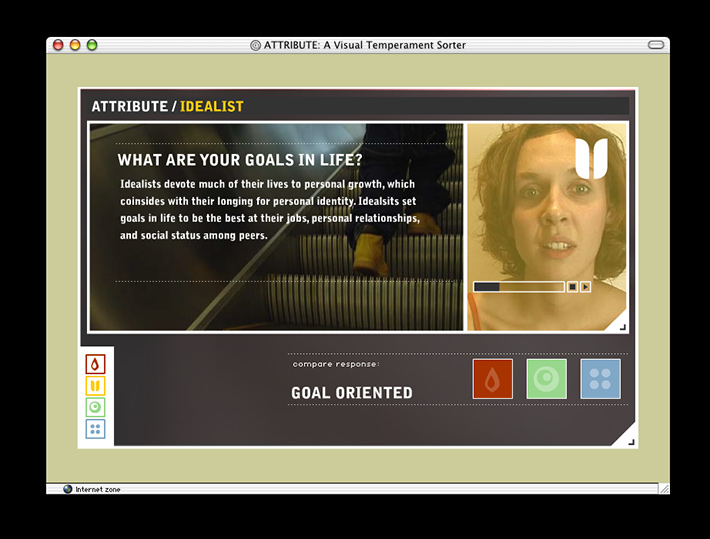
Task: Select the red flame icon in left sidebar
Action: (x=95, y=364)
